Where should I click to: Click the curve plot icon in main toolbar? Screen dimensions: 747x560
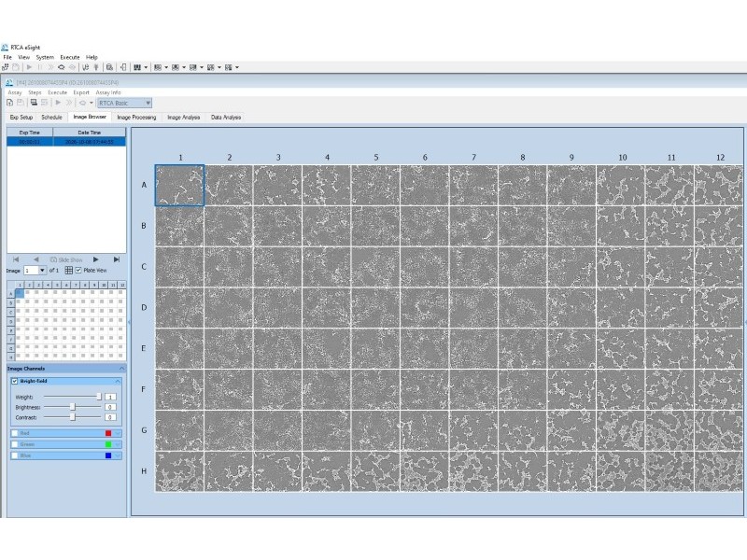tap(85, 67)
